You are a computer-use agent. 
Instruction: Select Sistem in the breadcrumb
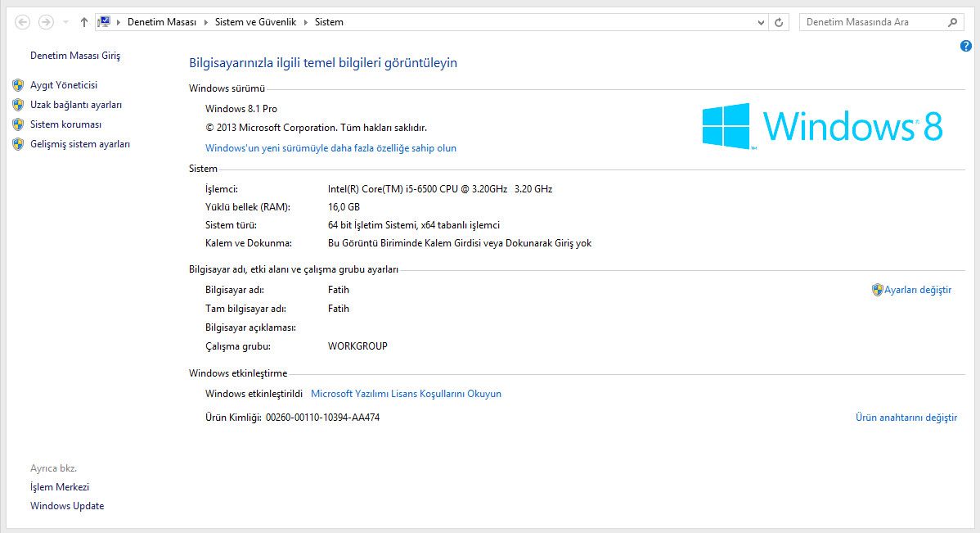pyautogui.click(x=329, y=22)
